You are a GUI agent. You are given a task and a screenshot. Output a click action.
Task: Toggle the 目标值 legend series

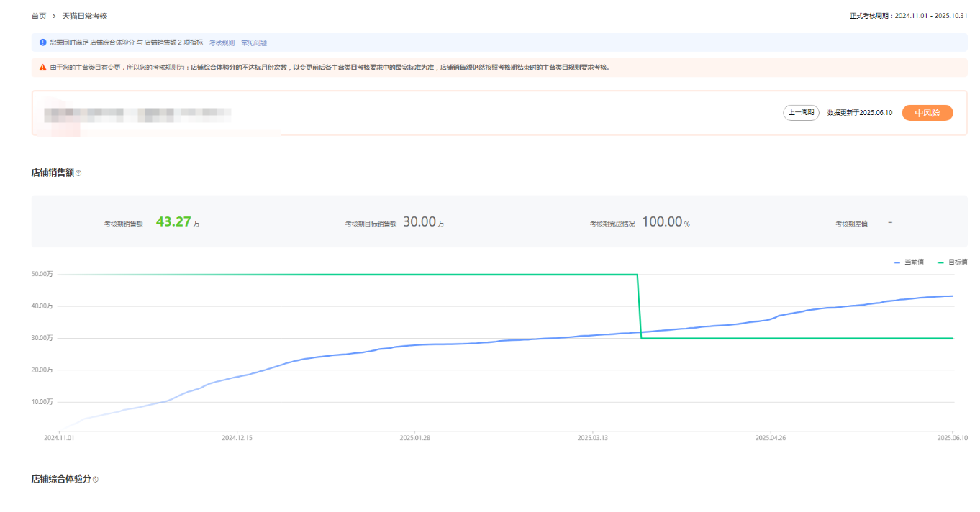click(952, 263)
